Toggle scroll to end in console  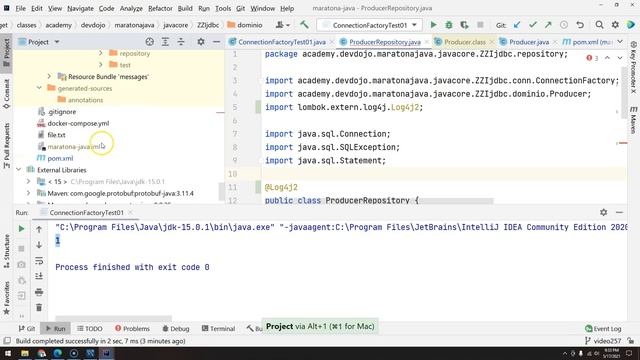[x=39, y=276]
